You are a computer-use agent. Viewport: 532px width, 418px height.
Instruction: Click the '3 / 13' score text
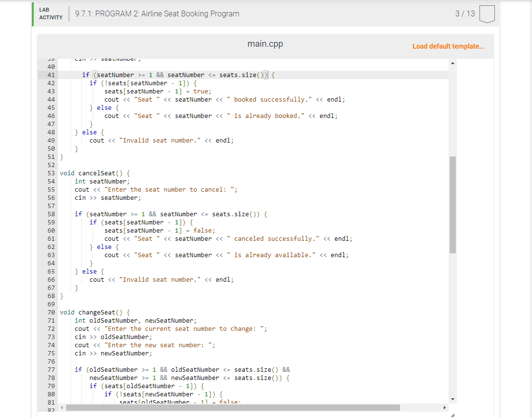[x=465, y=14]
